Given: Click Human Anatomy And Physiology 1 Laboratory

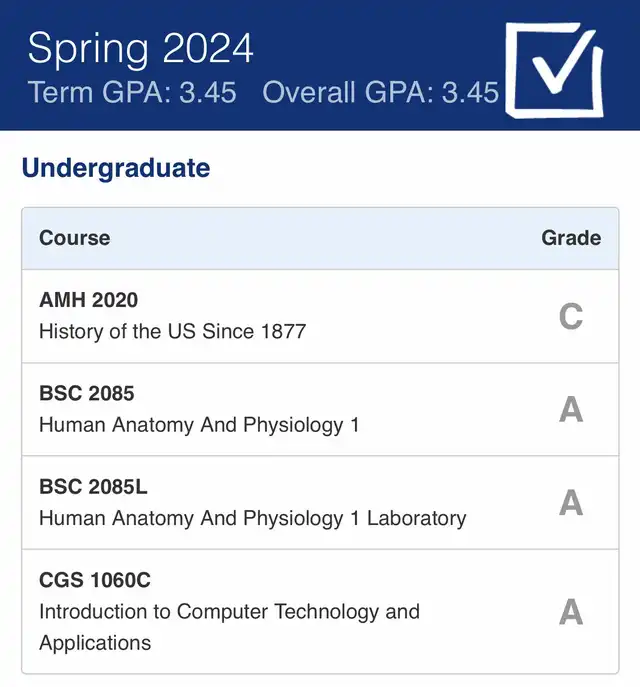Looking at the screenshot, I should coord(253,518).
